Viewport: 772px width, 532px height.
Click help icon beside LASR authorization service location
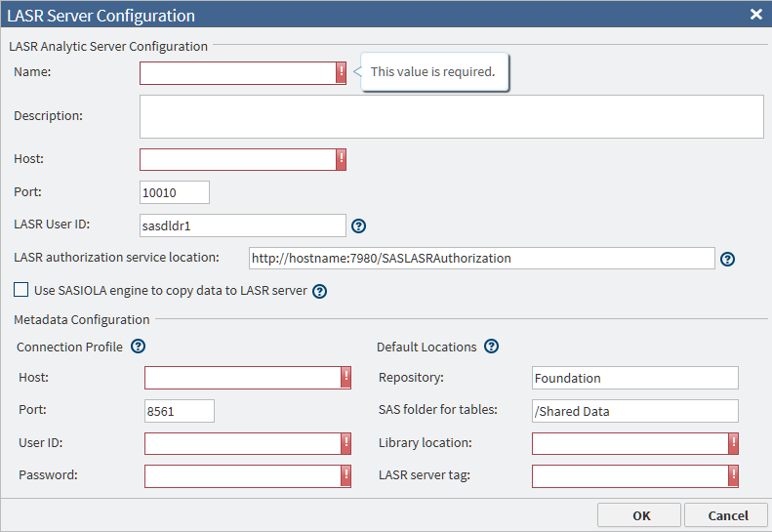(x=726, y=259)
